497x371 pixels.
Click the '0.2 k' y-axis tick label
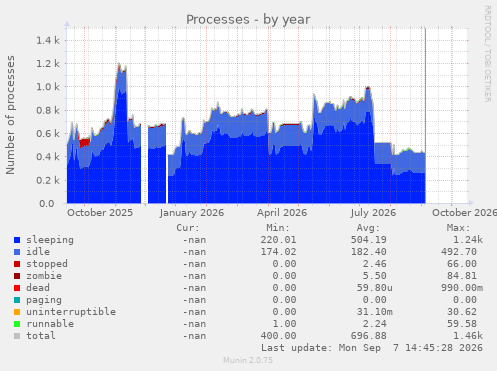pos(48,180)
